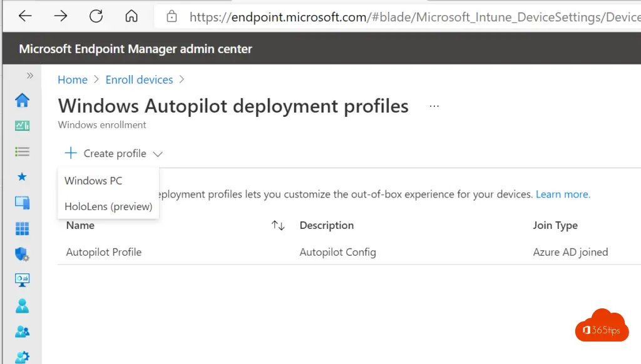Open Home from the sidebar house icon
The image size is (641, 364).
pos(22,100)
